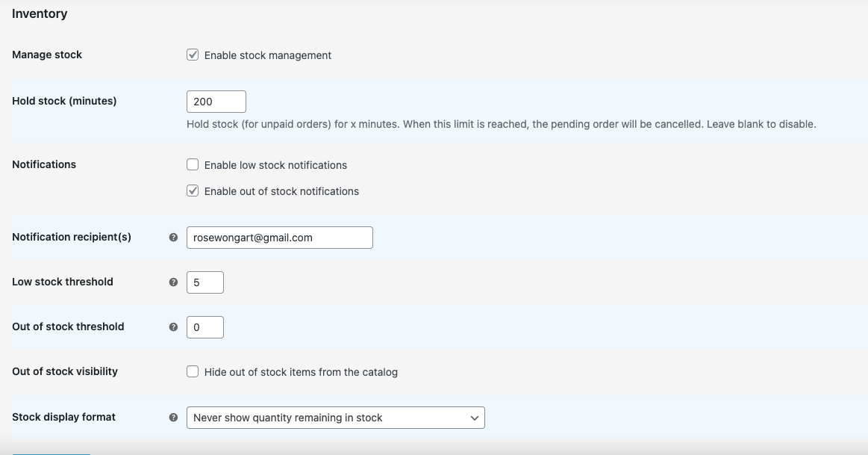The width and height of the screenshot is (868, 455).
Task: Click the 'Enable out of stock notifications' label text
Action: (x=281, y=191)
